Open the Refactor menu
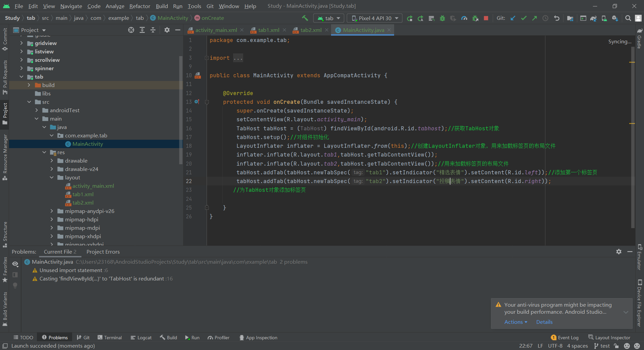The height and width of the screenshot is (350, 644). click(x=140, y=6)
